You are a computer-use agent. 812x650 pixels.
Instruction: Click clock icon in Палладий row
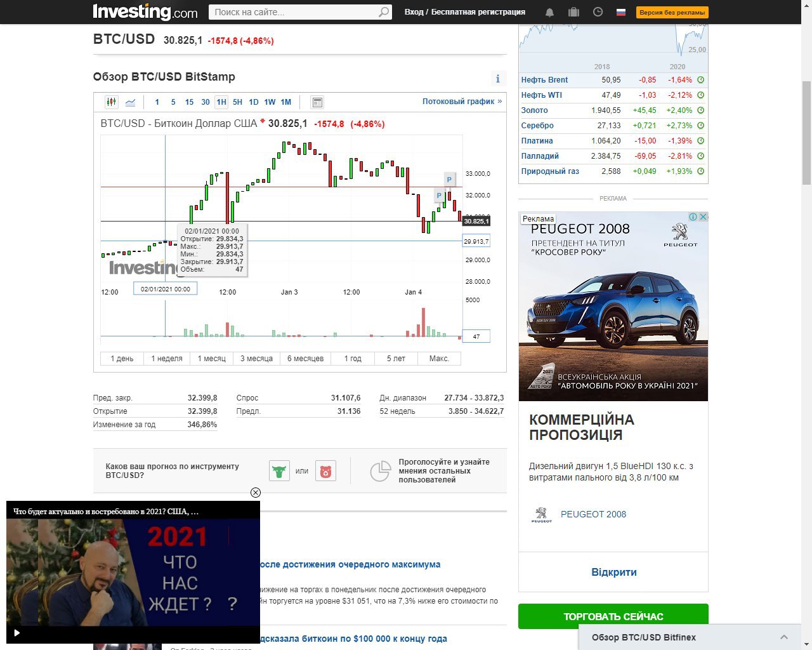click(701, 156)
